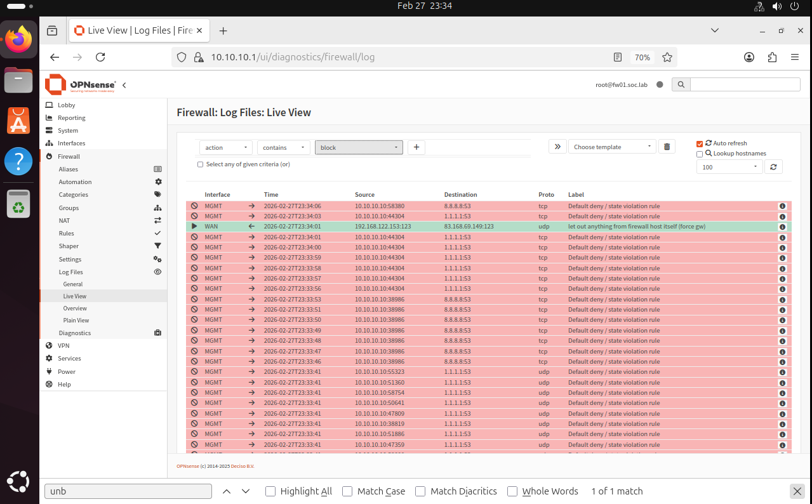Delete the template with the trash icon
Screen dimensions: 812x504
pyautogui.click(x=667, y=147)
